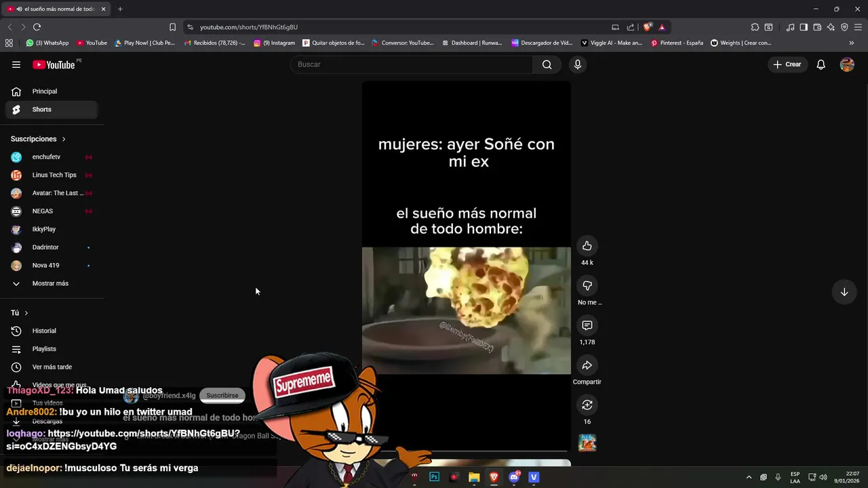The image size is (868, 488).
Task: Expand Mostrar más under subscriptions
Action: 50,283
